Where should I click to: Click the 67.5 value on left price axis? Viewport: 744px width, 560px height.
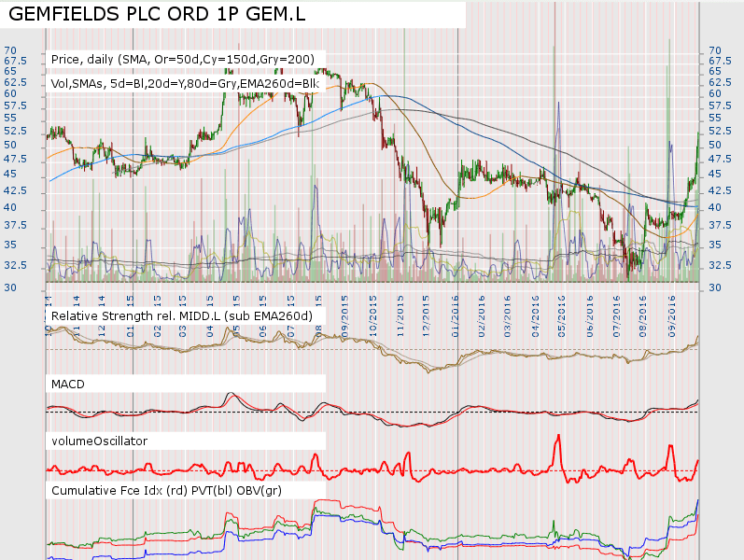(15, 61)
